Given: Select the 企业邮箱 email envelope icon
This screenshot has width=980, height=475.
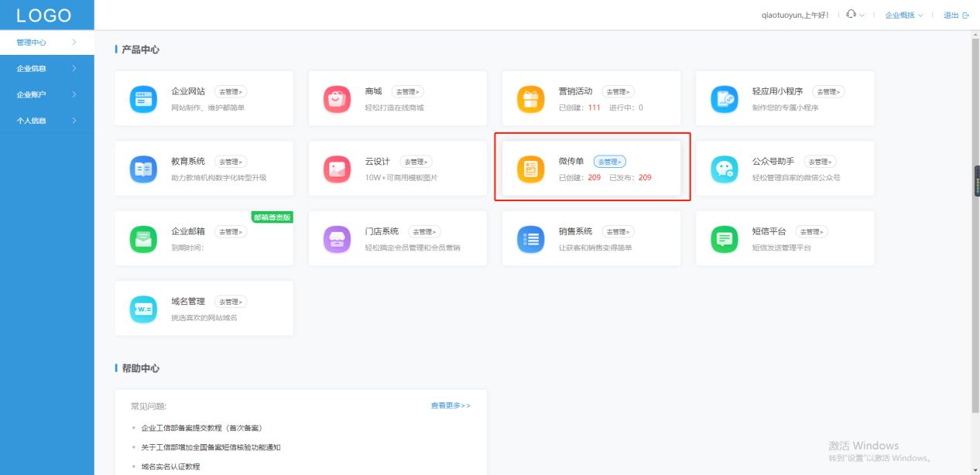Looking at the screenshot, I should [142, 238].
